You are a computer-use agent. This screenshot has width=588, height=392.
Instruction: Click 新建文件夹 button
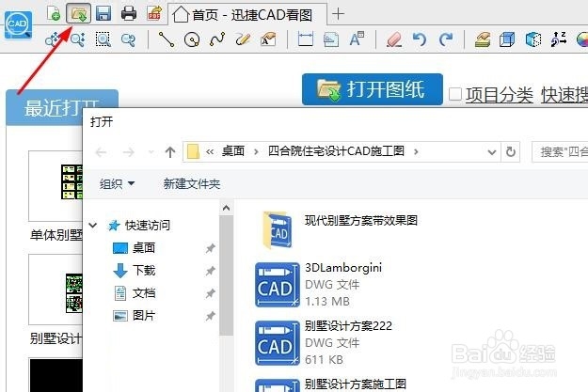191,183
